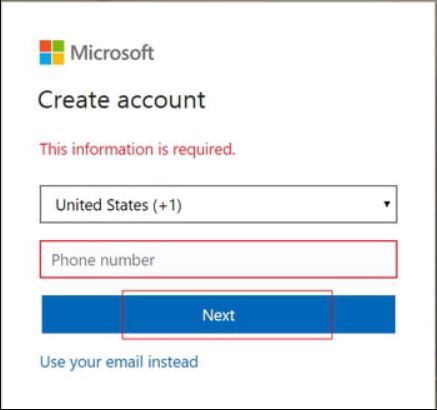This screenshot has height=410, width=437.
Task: Click the 'Create account' heading
Action: pos(122,100)
